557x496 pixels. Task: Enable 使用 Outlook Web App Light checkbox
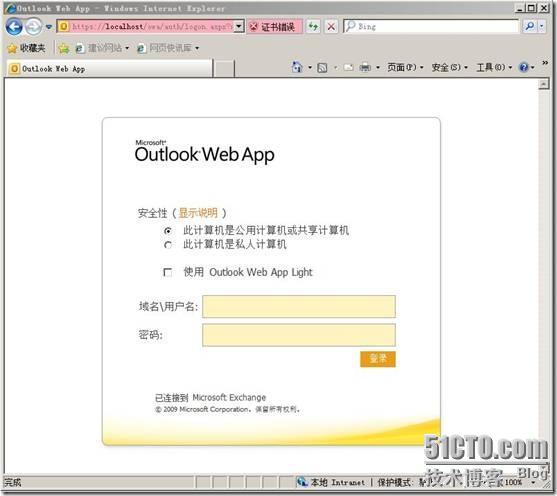click(x=168, y=272)
